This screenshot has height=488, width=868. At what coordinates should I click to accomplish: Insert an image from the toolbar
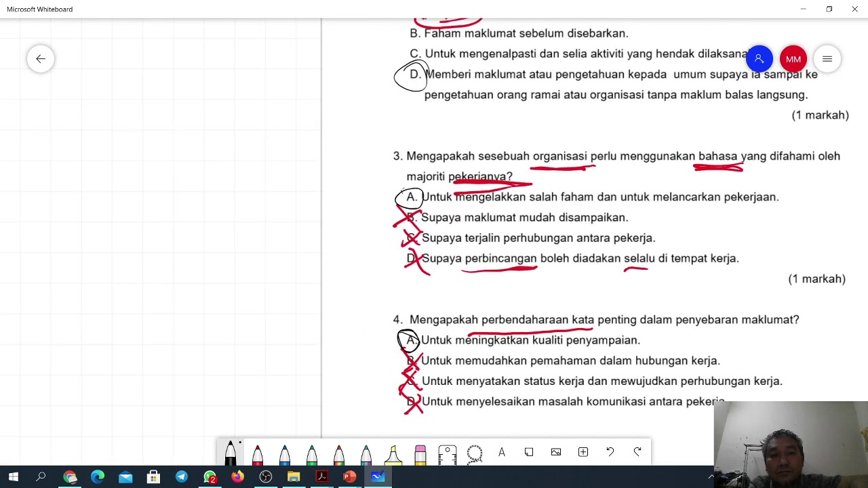coord(556,453)
